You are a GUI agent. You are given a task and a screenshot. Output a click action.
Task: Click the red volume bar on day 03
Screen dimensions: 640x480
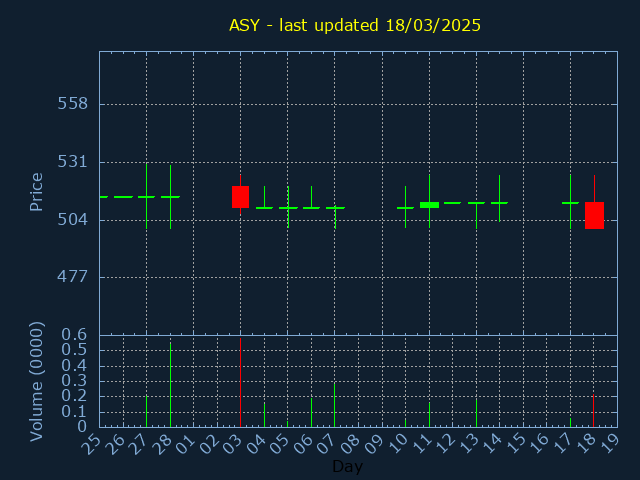(x=240, y=382)
